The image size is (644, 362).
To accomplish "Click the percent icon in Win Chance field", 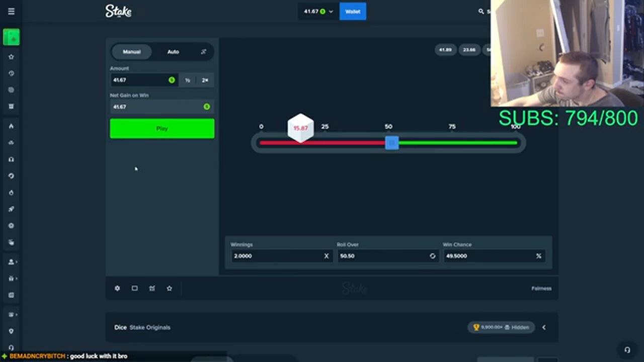I will (538, 256).
